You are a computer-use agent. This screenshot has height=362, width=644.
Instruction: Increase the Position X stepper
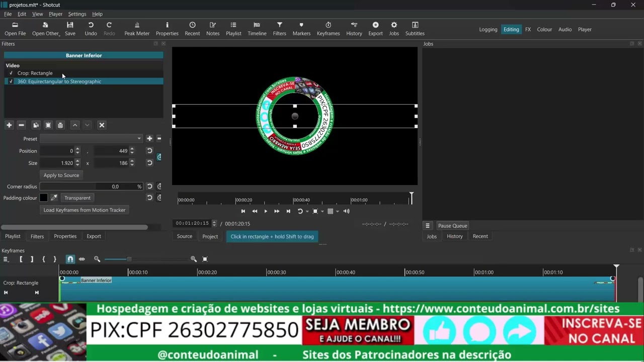77,149
